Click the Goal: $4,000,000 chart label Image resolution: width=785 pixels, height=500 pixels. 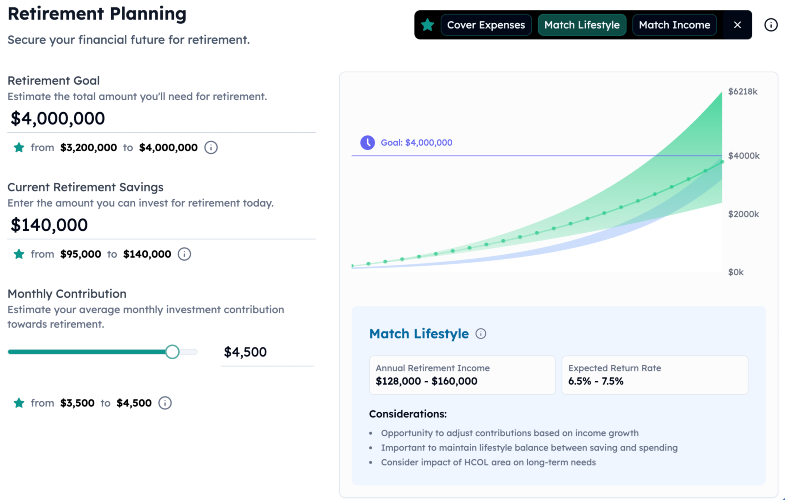417,143
